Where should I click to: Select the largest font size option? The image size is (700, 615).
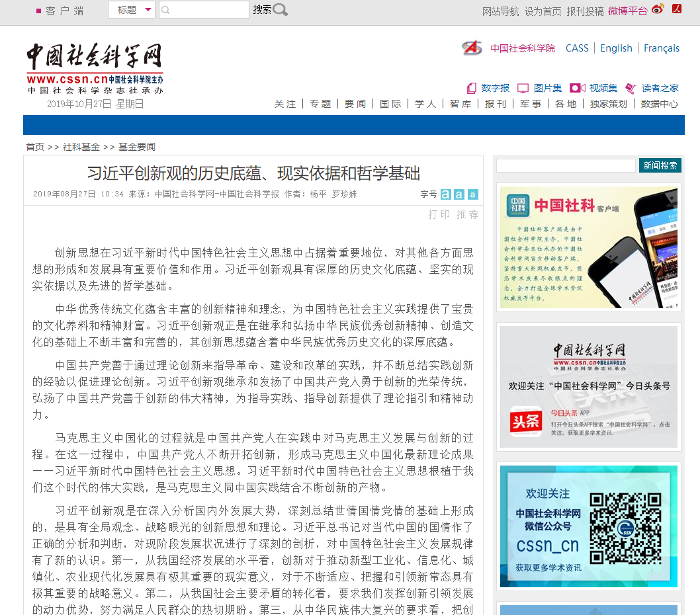pyautogui.click(x=445, y=194)
